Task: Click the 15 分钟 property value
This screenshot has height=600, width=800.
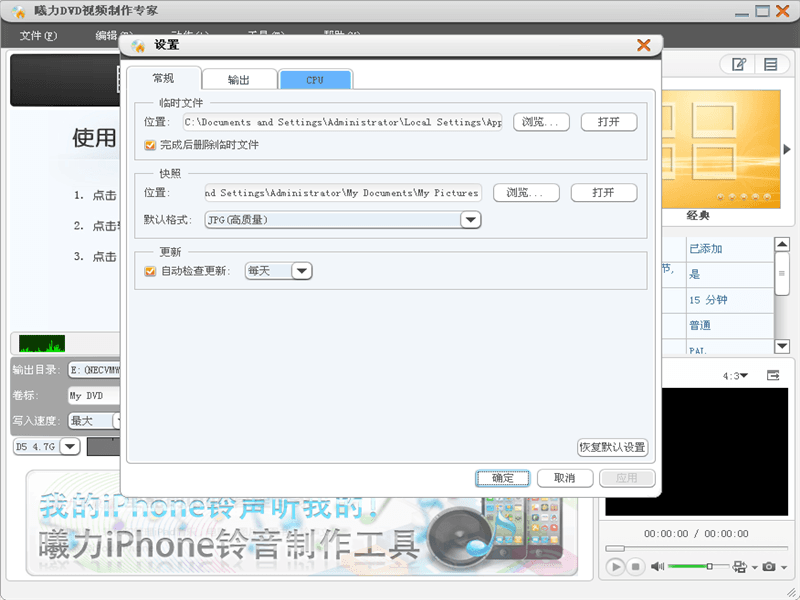Action: pos(730,300)
